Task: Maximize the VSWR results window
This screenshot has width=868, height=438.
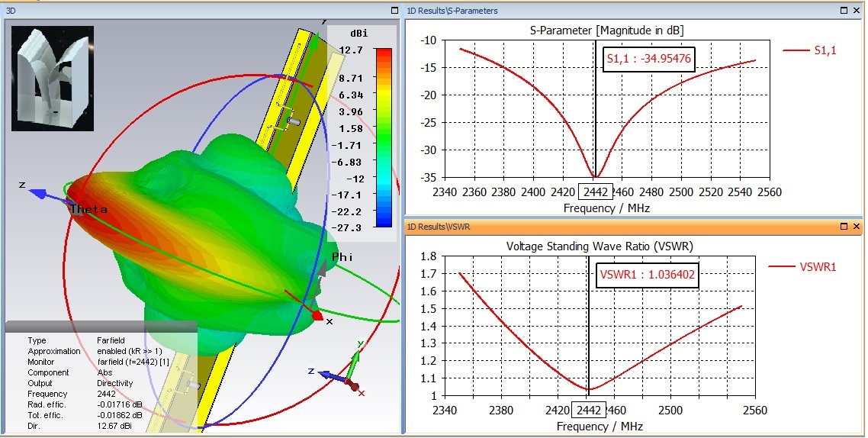Action: point(844,227)
